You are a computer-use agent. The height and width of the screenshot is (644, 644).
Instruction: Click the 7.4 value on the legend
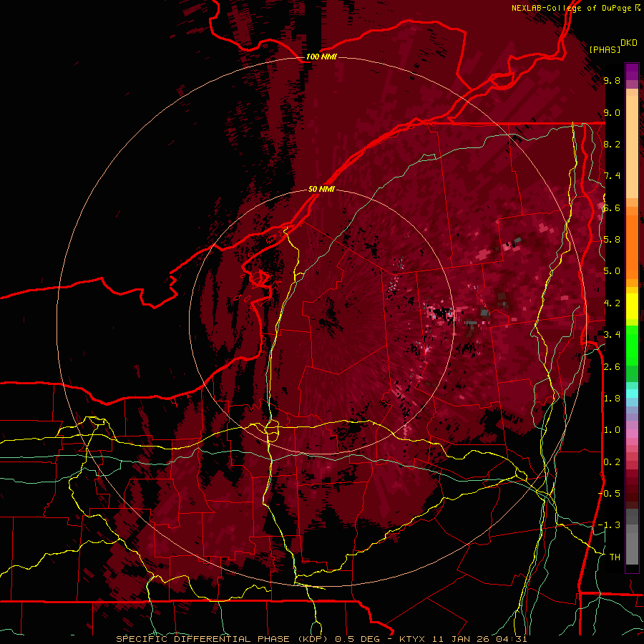612,176
